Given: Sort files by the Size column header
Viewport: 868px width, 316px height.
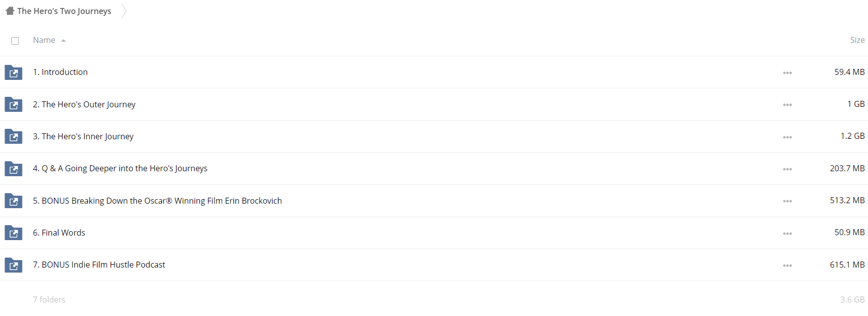Looking at the screenshot, I should (857, 40).
